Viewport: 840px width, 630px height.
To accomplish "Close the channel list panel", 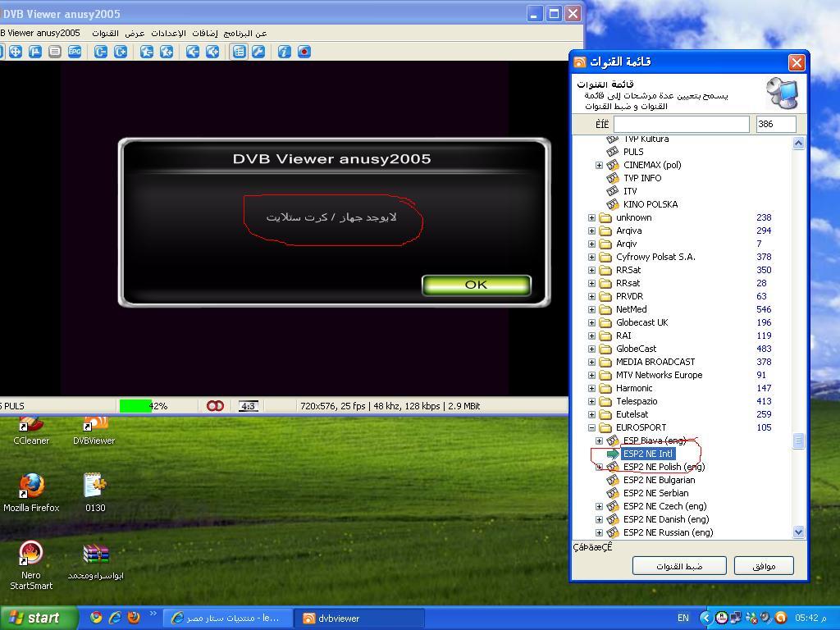I will (x=797, y=62).
